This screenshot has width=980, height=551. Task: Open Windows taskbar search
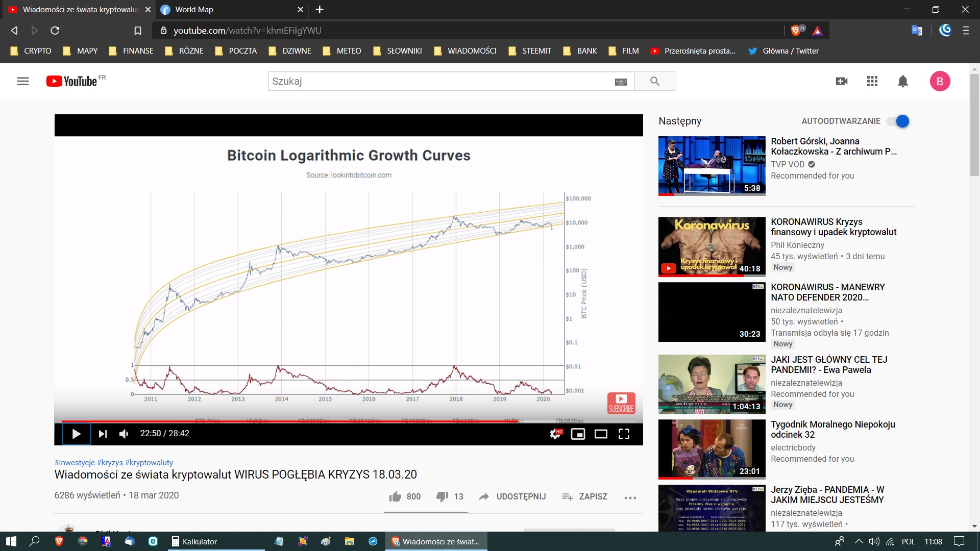(34, 541)
